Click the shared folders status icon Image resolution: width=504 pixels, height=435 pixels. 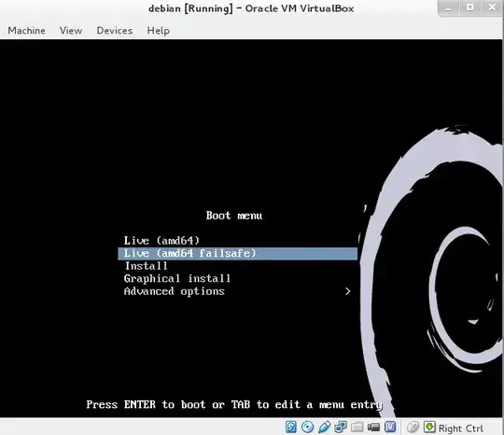pos(357,427)
